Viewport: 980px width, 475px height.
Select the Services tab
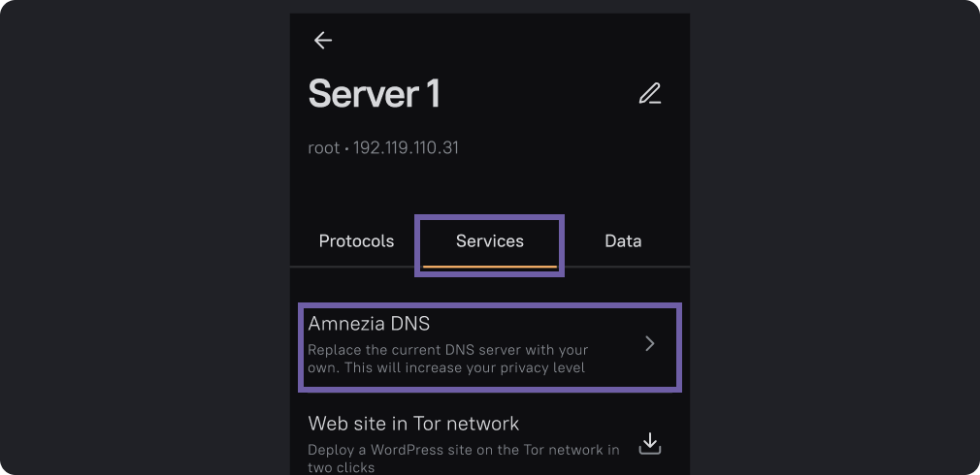click(x=489, y=241)
